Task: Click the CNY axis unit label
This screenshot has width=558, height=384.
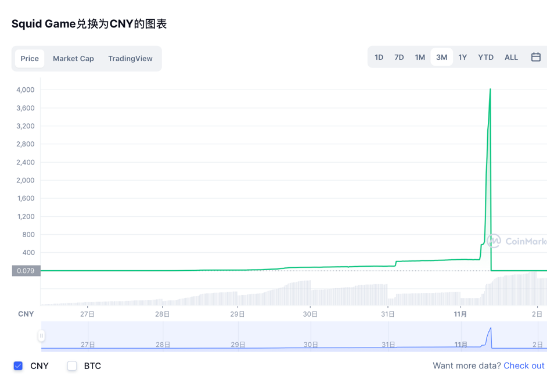Action: pyautogui.click(x=26, y=314)
